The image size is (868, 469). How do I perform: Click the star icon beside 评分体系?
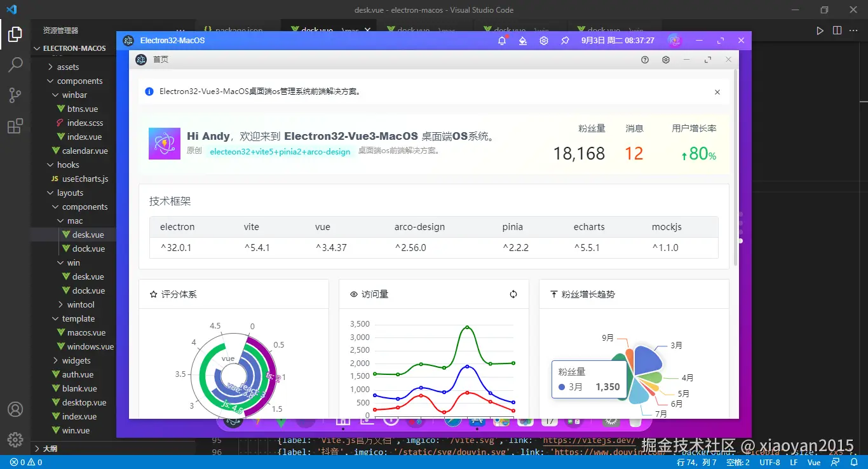pos(153,294)
